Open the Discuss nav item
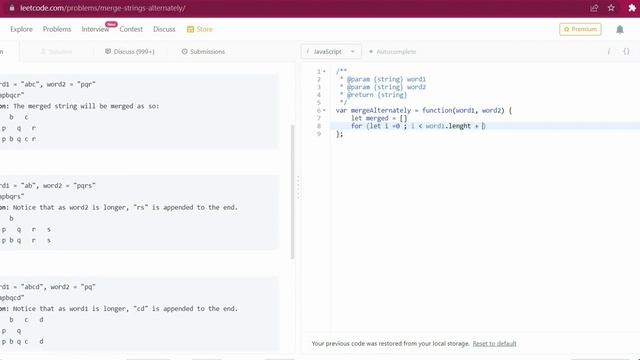 (164, 29)
